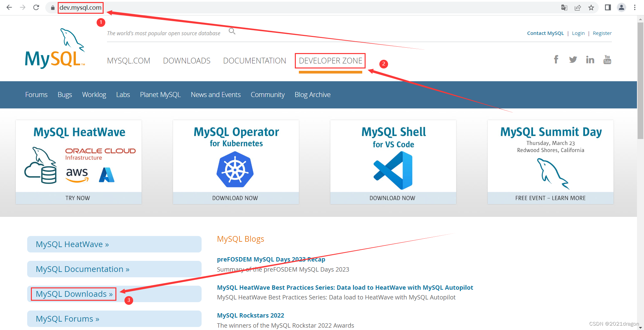Toggle the browser side panel icon
The width and height of the screenshot is (644, 330).
(608, 7)
